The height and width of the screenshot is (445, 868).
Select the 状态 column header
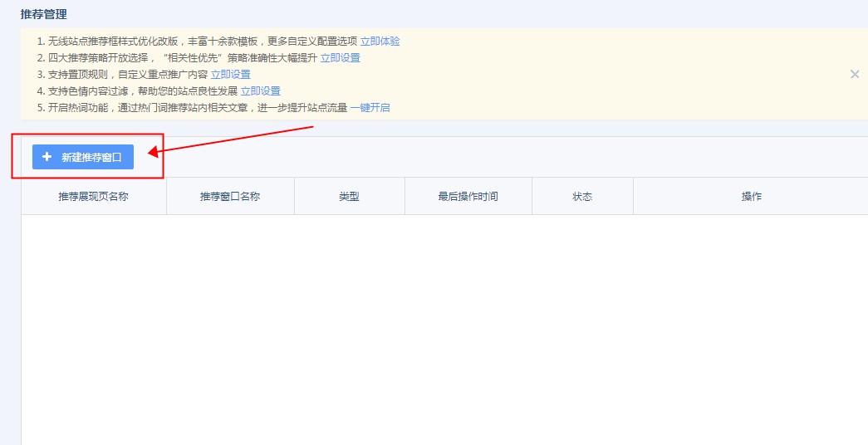[582, 197]
